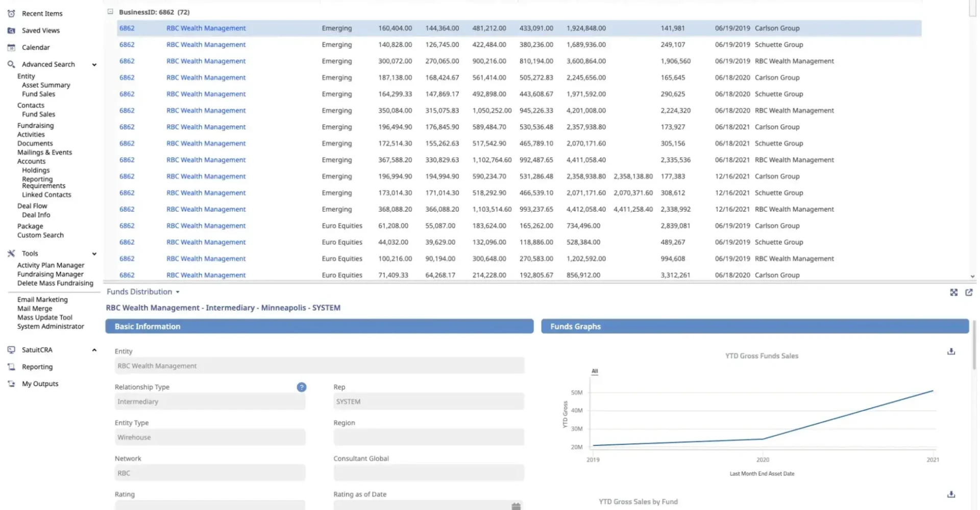980x510 pixels.
Task: Select Fundraising in the search menu
Action: 35,125
